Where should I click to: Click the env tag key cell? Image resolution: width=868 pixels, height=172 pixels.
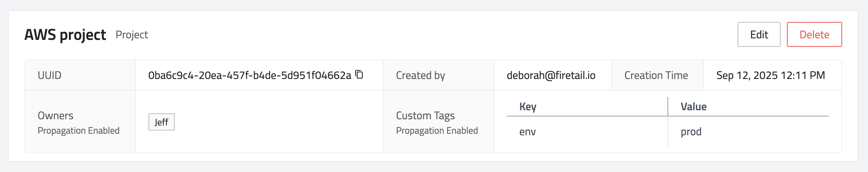pos(528,132)
